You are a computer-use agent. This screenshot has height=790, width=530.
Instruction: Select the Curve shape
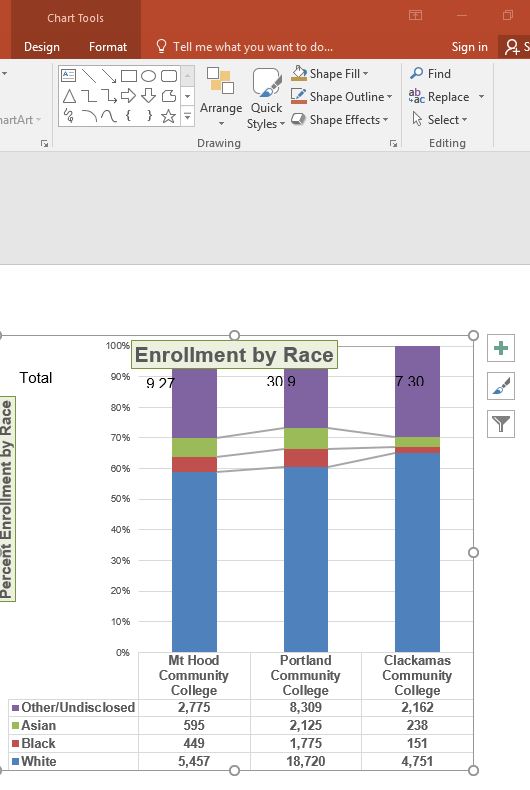[109, 116]
